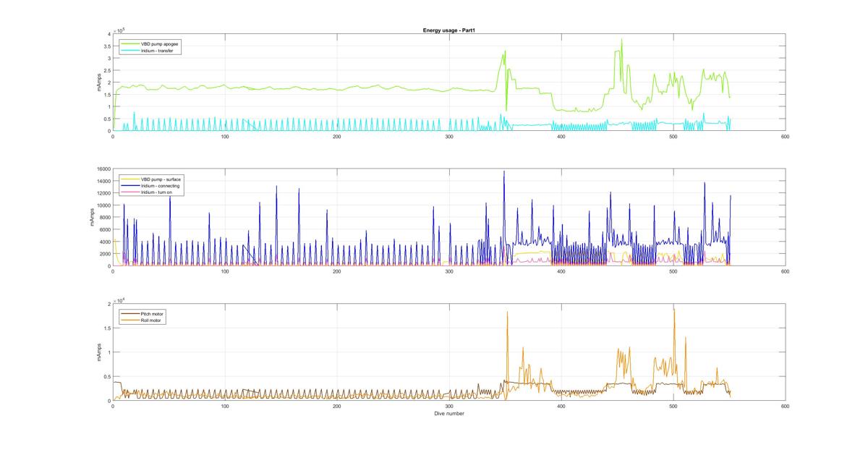Click 'mAmps' y-axis label of Pitch/Roll motor plot
This screenshot has height=450, width=868.
(99, 352)
